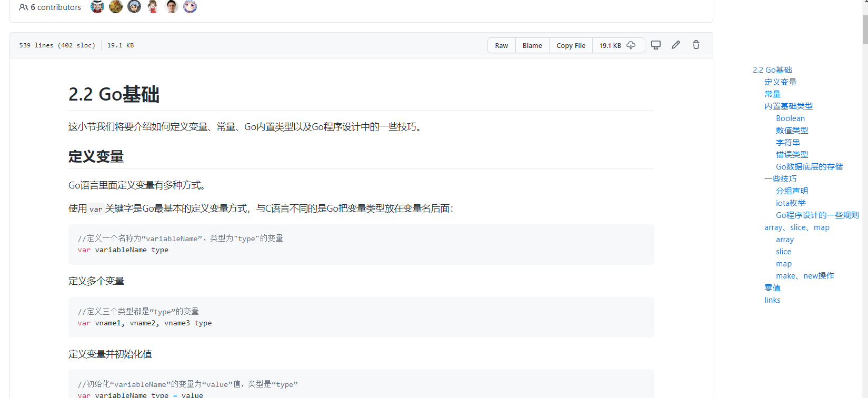Screen dimensions: 868x398
Task: Navigate to Boolean in the outline
Action: (790, 118)
